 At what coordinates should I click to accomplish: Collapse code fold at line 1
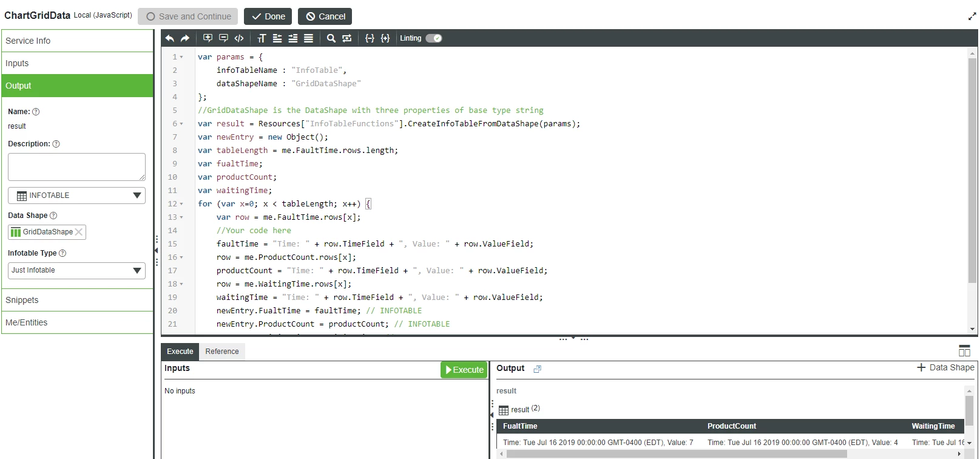[181, 57]
